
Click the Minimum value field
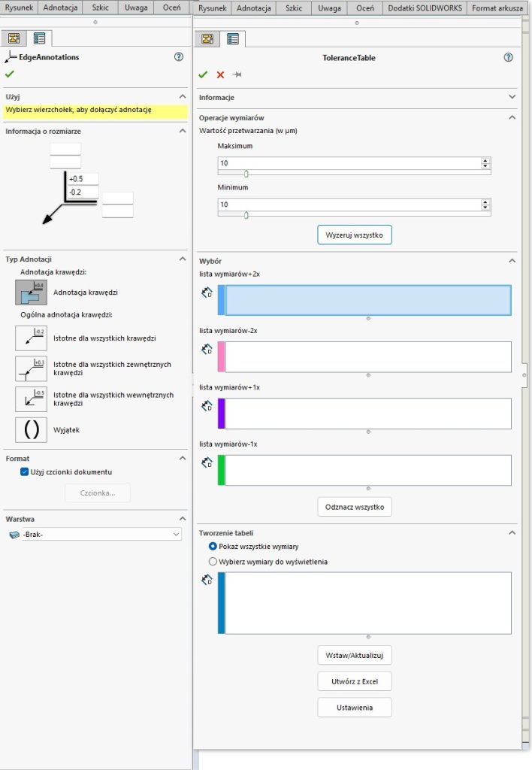tap(349, 205)
